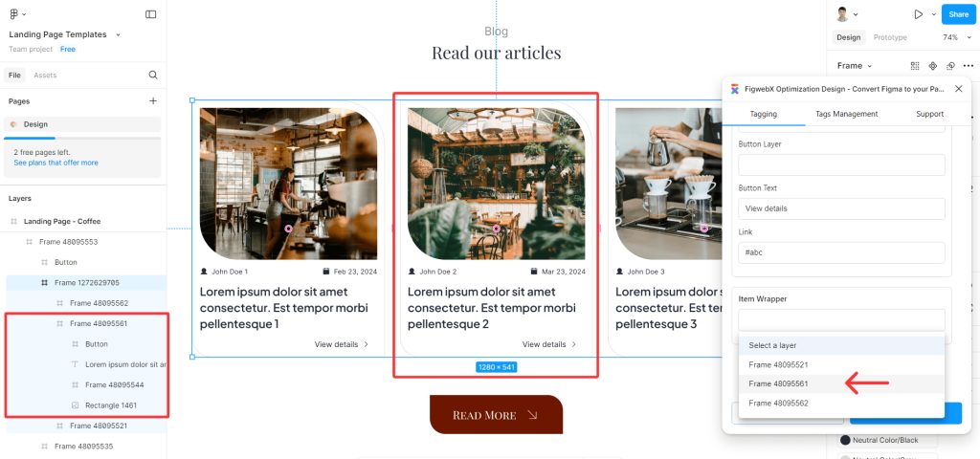Screen dimensions: 980x459
Task: Open the zoom level 74% dropdown
Action: pos(954,37)
